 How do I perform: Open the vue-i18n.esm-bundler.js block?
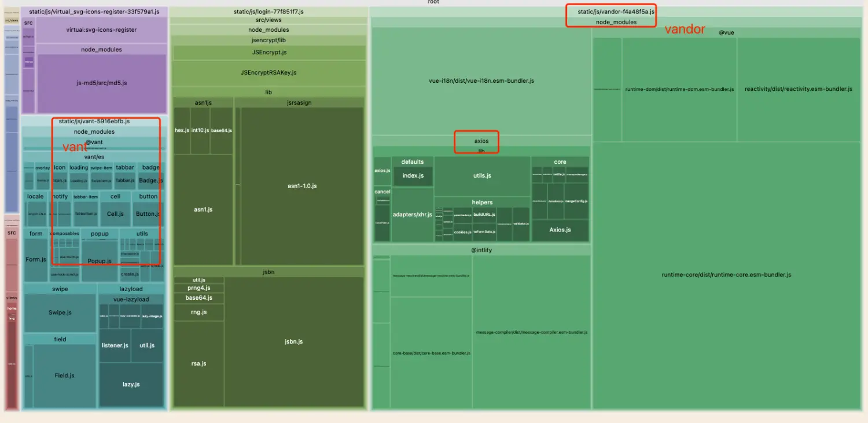click(x=481, y=81)
